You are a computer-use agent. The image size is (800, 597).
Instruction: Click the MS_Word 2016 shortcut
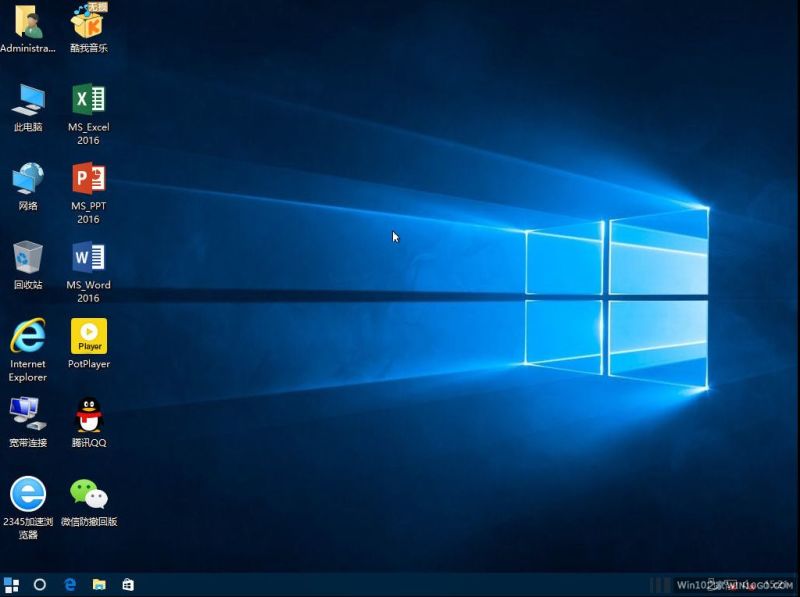point(89,258)
